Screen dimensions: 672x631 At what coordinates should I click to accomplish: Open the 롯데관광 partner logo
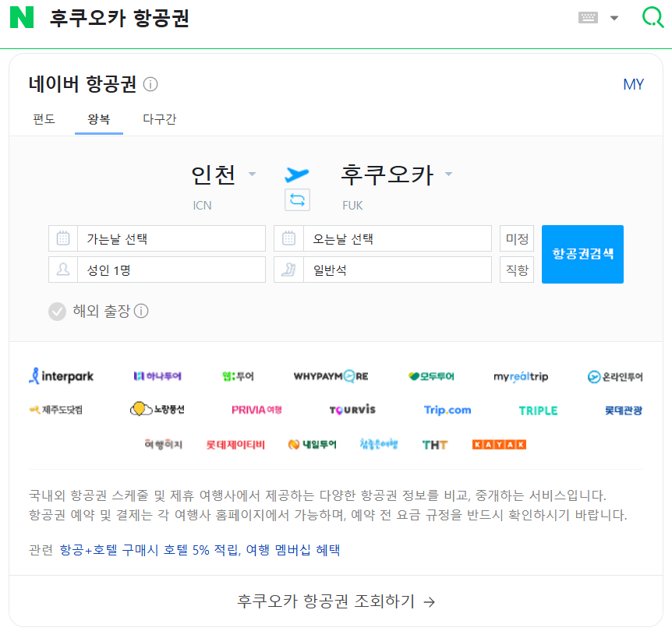tap(624, 411)
